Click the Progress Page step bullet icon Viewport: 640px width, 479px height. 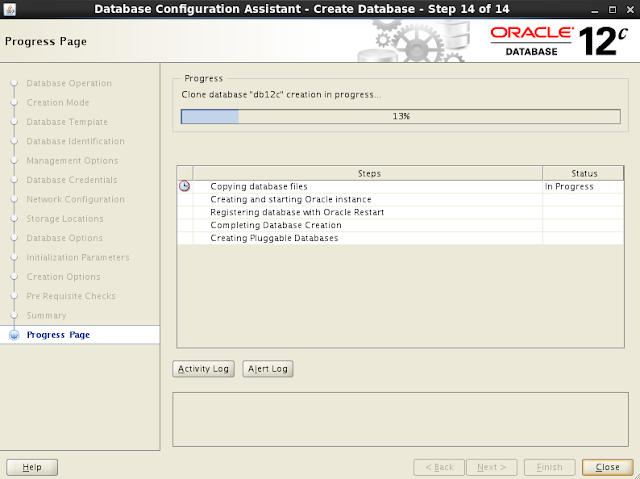pyautogui.click(x=14, y=335)
